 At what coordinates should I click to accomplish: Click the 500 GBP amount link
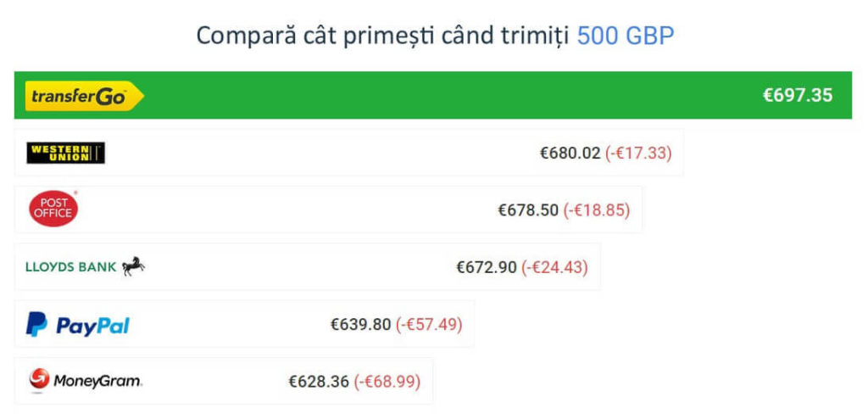pos(625,36)
